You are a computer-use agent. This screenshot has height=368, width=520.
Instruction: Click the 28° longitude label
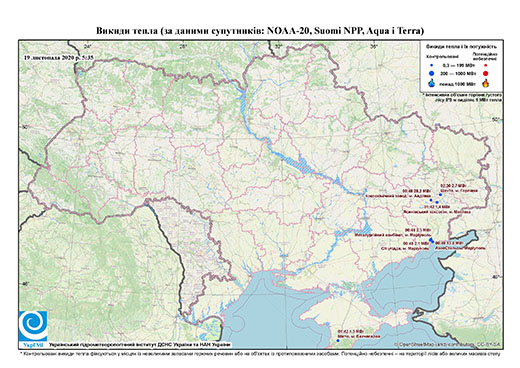(x=183, y=47)
